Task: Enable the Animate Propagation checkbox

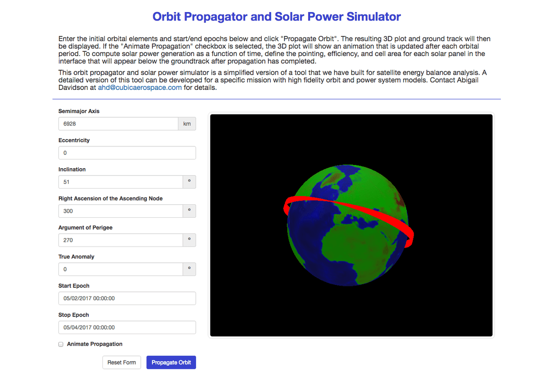Action: pyautogui.click(x=61, y=344)
